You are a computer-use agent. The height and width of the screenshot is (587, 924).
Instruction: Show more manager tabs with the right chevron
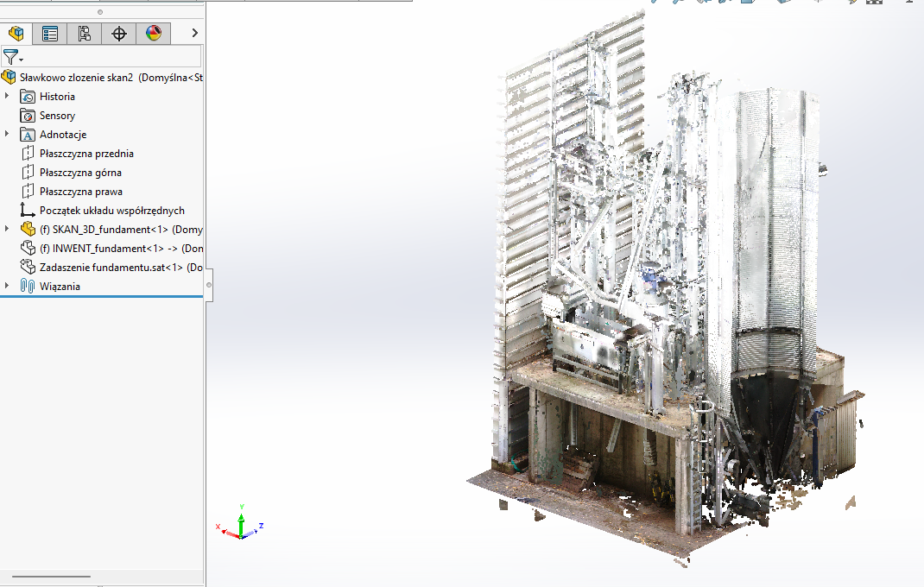(x=195, y=33)
